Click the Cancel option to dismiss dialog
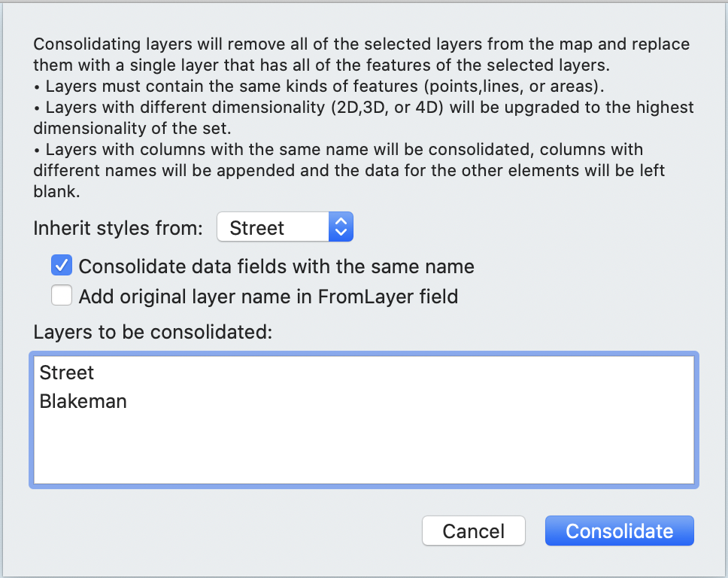The height and width of the screenshot is (578, 728). [x=473, y=531]
